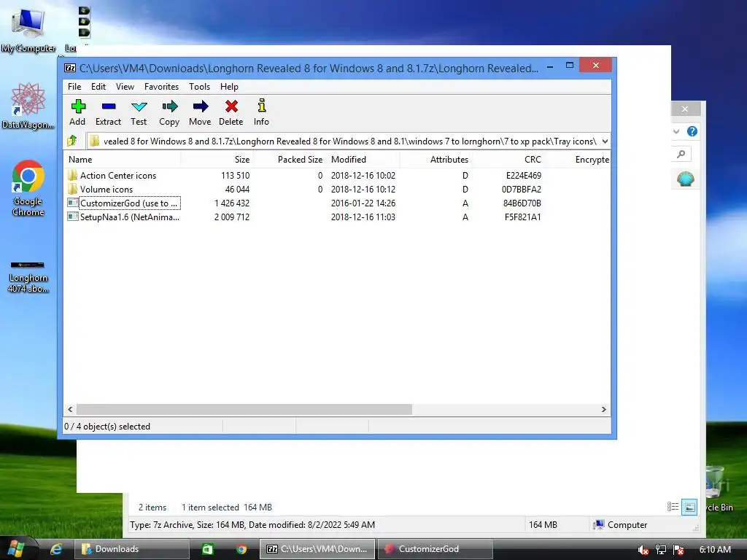Open the File menu
The width and height of the screenshot is (747, 560).
[x=74, y=87]
